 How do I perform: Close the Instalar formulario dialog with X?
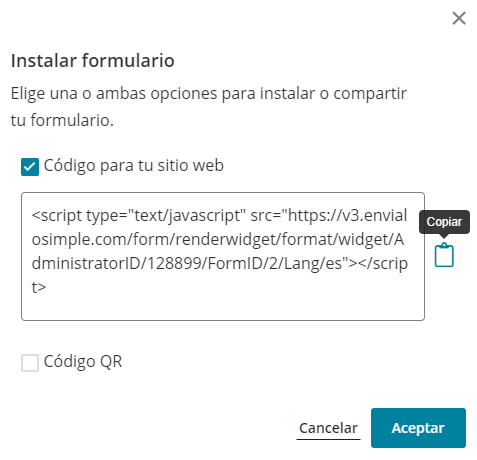[459, 18]
